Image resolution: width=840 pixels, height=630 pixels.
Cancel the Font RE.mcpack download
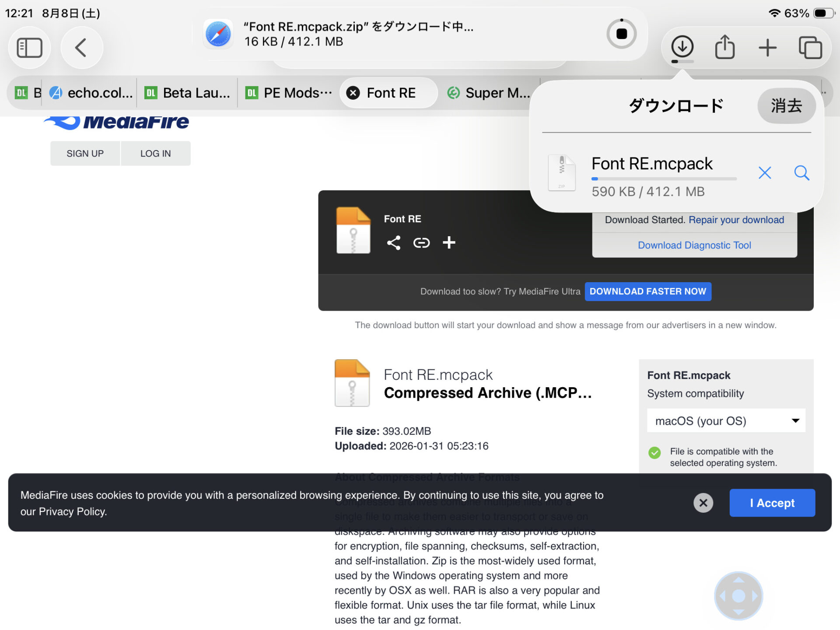765,173
